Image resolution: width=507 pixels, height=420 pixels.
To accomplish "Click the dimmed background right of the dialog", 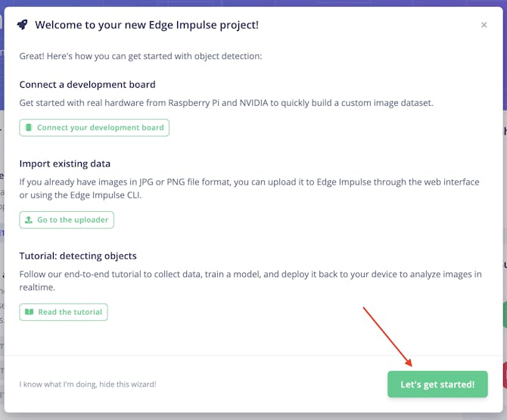I will coord(504,227).
